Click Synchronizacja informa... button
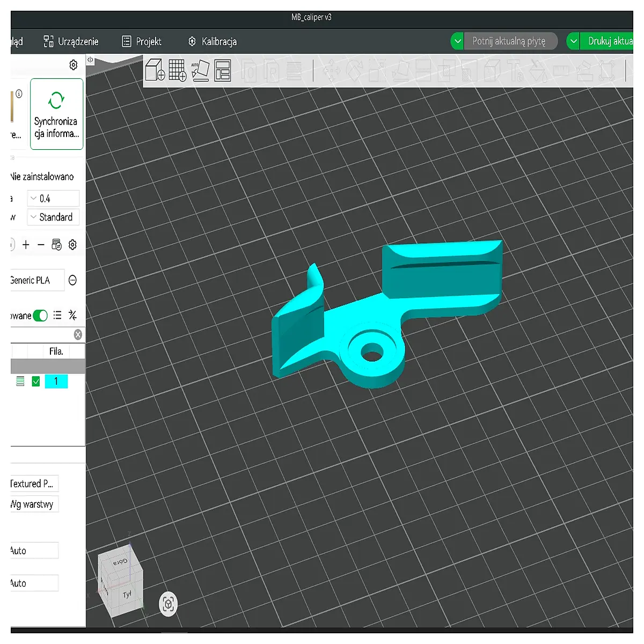This screenshot has width=644, height=644. click(x=57, y=114)
